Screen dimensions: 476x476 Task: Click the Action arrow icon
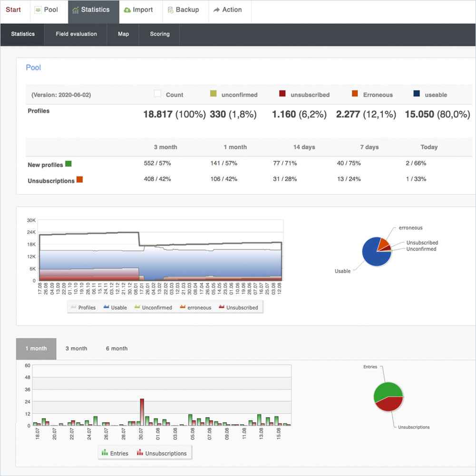(x=216, y=10)
